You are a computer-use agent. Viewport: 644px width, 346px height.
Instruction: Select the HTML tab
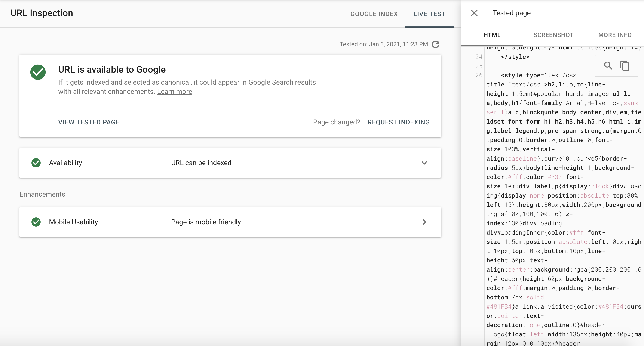[x=492, y=35]
